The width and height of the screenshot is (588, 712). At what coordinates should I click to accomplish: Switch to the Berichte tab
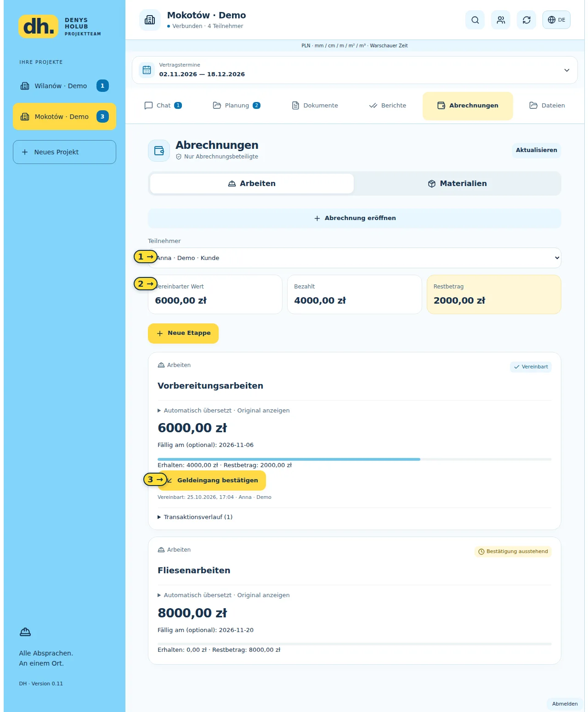coord(388,106)
